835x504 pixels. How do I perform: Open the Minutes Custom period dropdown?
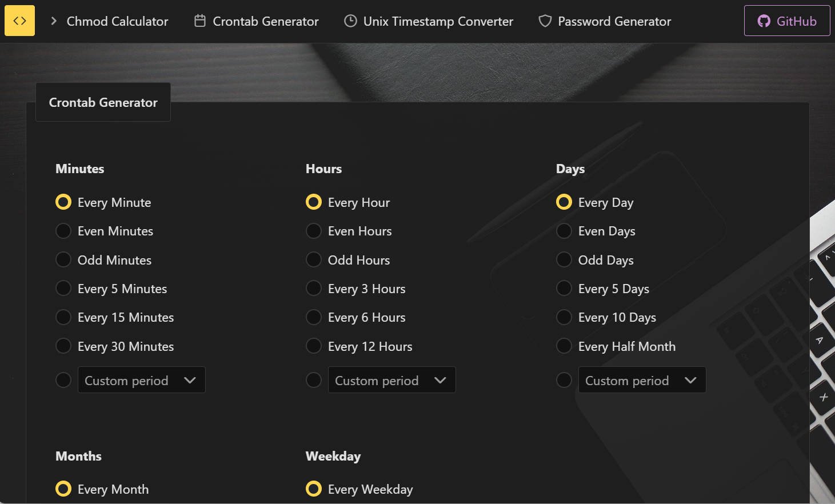141,380
